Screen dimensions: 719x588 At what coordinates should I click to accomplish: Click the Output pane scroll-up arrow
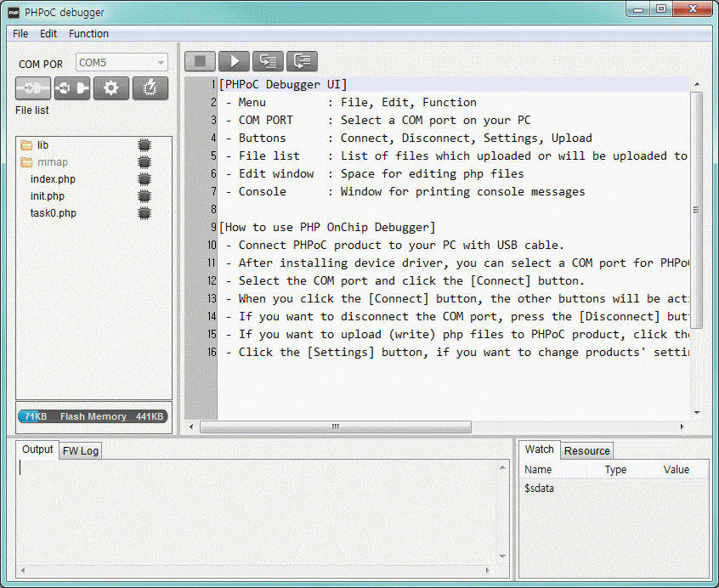[502, 467]
